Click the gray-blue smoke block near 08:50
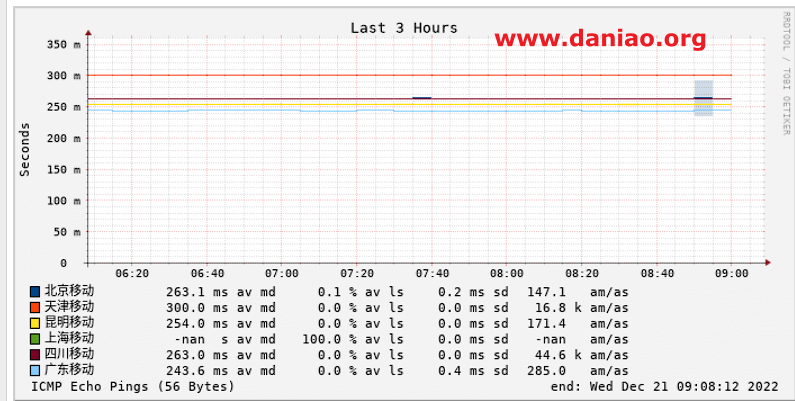This screenshot has width=795, height=401. tap(703, 98)
